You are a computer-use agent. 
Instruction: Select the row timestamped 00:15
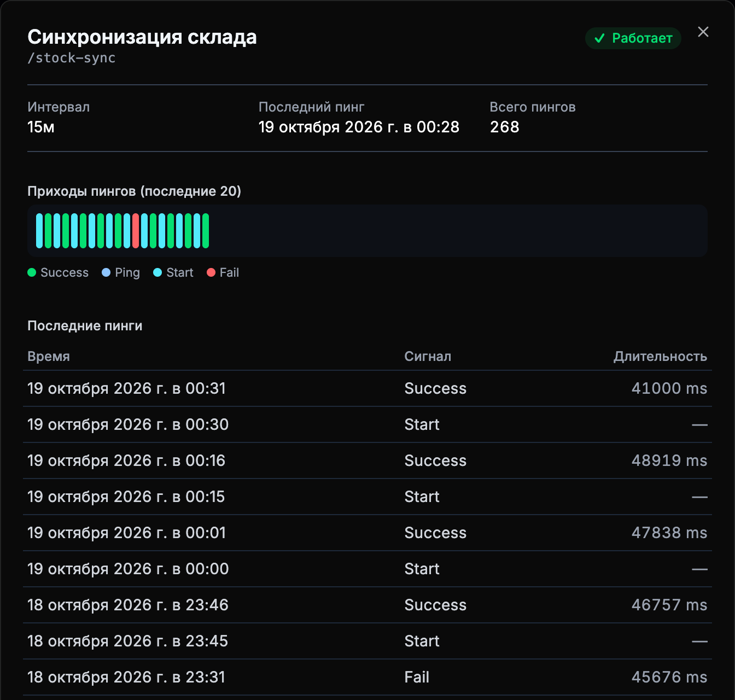click(367, 497)
